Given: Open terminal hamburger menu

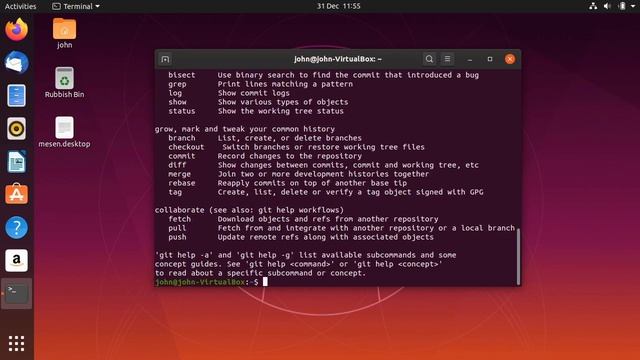Looking at the screenshot, I should coord(447,59).
